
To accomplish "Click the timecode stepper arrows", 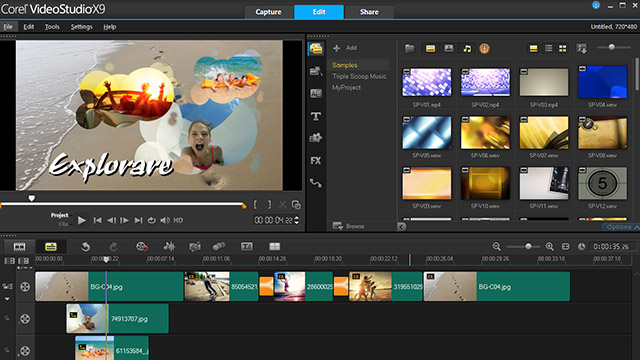I will pyautogui.click(x=297, y=220).
